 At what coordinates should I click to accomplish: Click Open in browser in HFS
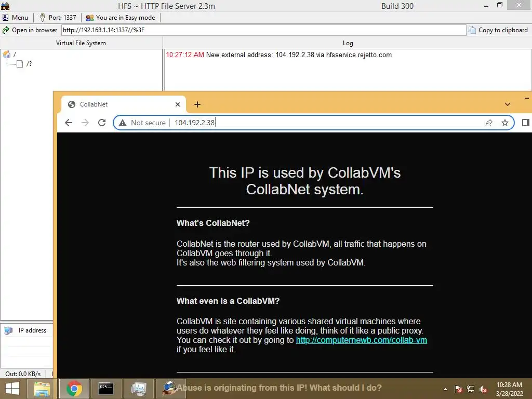pos(30,30)
